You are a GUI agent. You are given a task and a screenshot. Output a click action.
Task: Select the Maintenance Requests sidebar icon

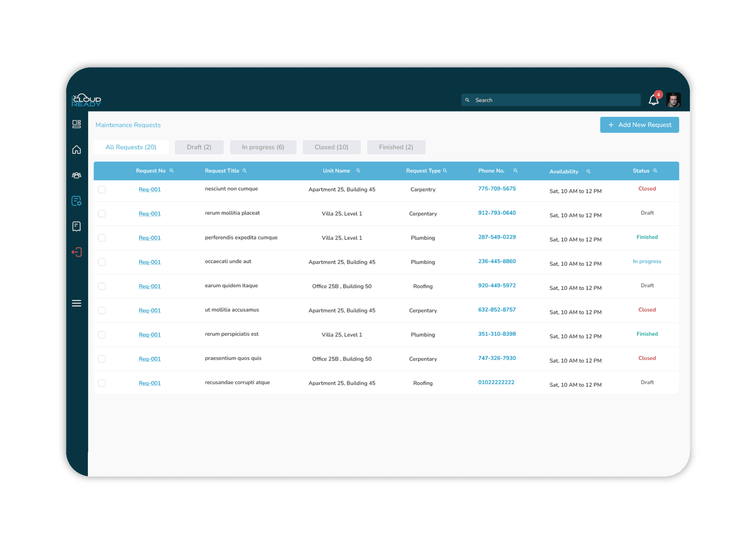pos(76,201)
